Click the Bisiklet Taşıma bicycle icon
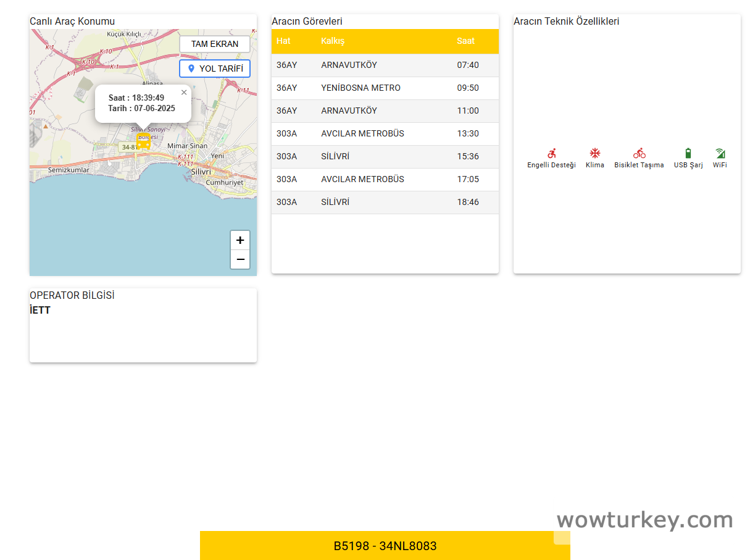 pos(639,153)
